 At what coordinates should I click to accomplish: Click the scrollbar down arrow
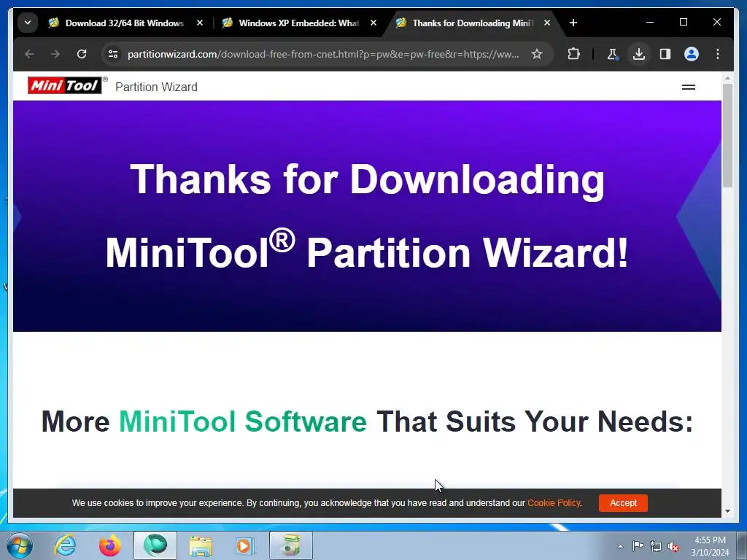point(727,511)
